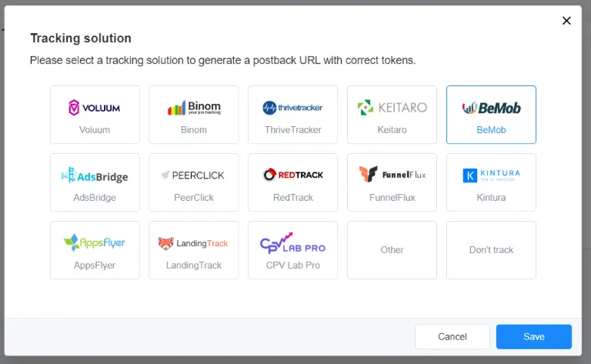The image size is (591, 364).
Task: Choose the AdsBridge logo
Action: [x=95, y=175]
